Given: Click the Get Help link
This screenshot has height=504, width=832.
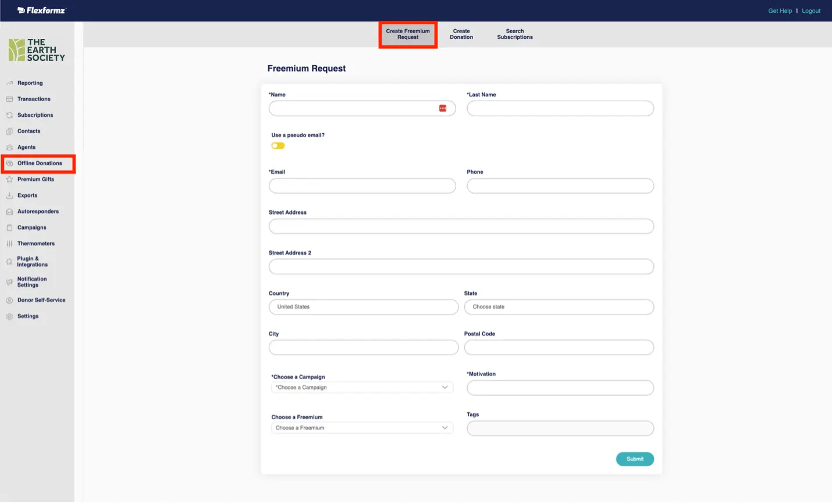Looking at the screenshot, I should pyautogui.click(x=780, y=11).
